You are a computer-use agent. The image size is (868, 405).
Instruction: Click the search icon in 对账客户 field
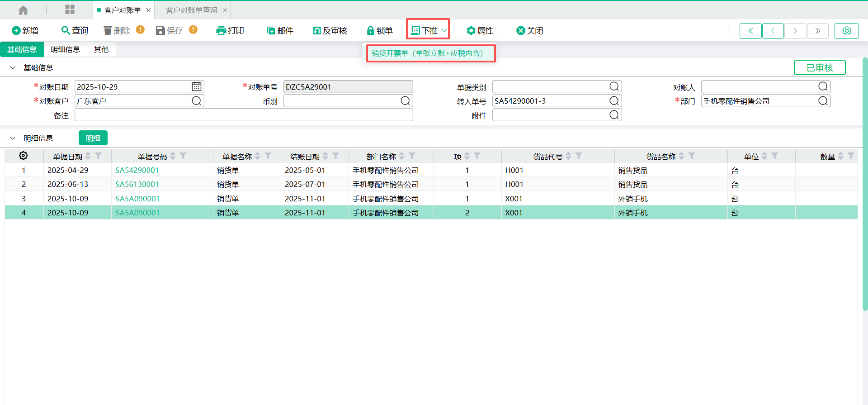coord(196,101)
